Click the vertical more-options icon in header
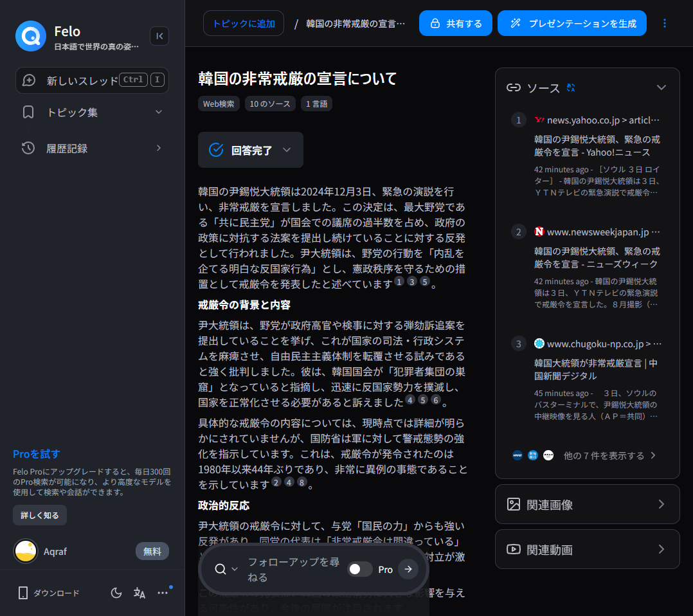The height and width of the screenshot is (616, 693). point(665,23)
